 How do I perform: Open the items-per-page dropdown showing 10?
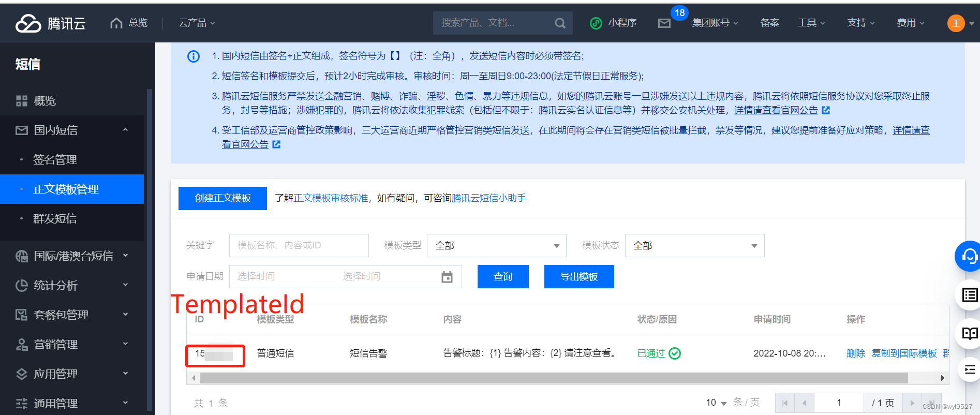pyautogui.click(x=716, y=403)
